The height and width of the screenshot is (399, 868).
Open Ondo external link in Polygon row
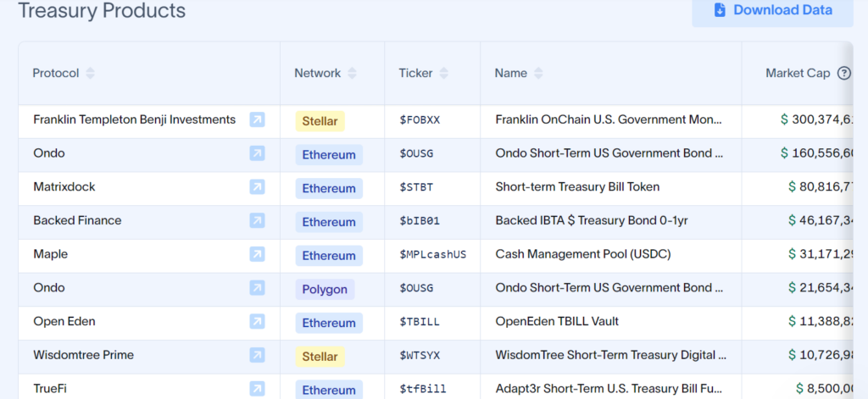(x=257, y=288)
